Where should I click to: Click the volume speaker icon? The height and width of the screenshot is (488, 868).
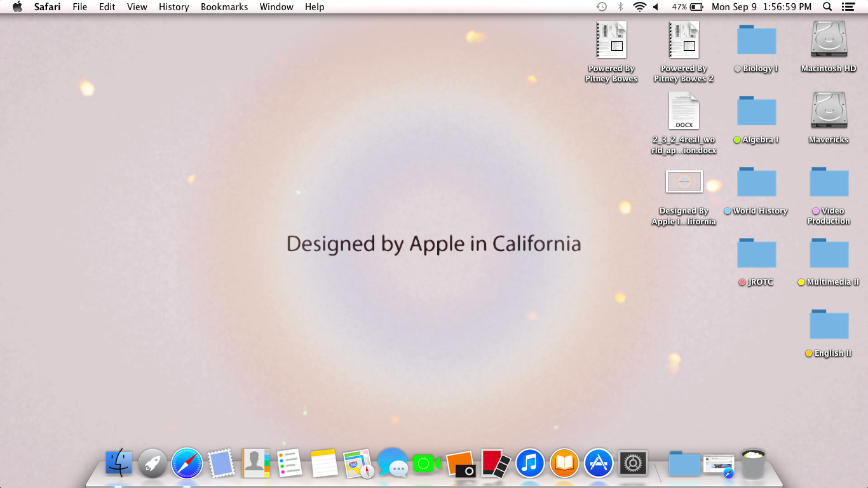coord(656,7)
